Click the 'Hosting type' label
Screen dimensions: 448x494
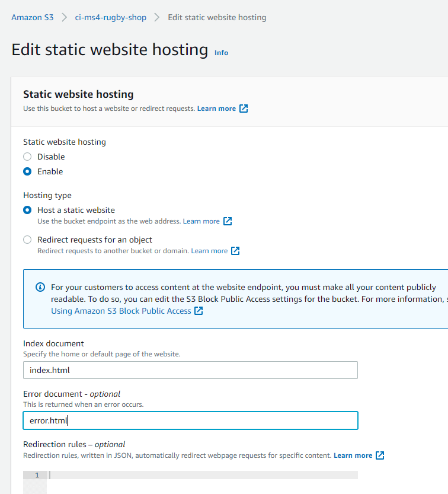[47, 195]
